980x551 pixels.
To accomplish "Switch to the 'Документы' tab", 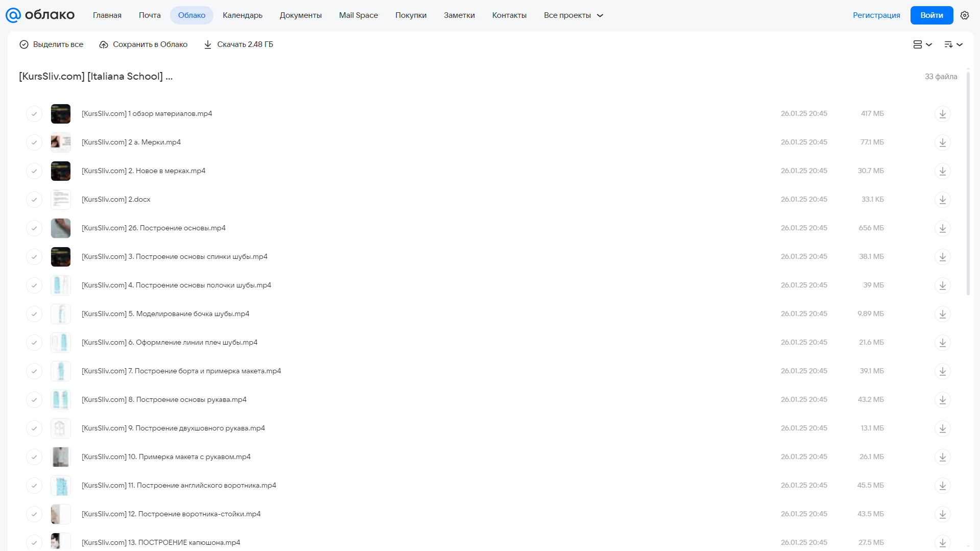I will 301,15.
